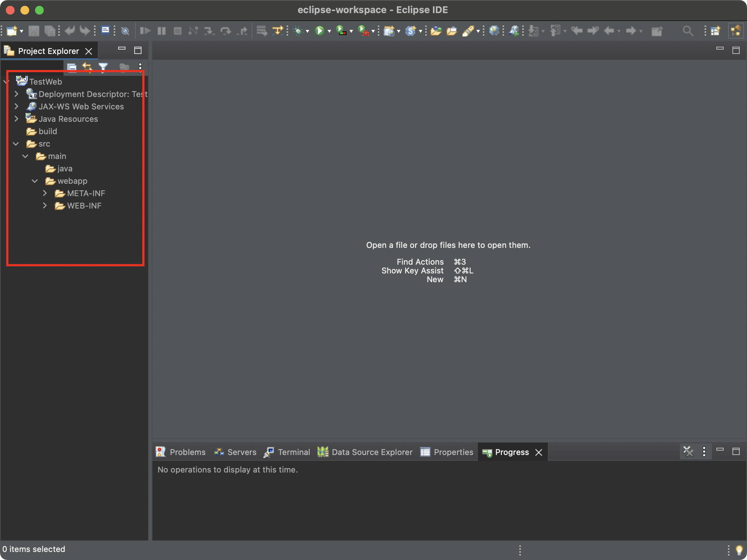Click the Open Web Browser globe icon

coord(494,31)
